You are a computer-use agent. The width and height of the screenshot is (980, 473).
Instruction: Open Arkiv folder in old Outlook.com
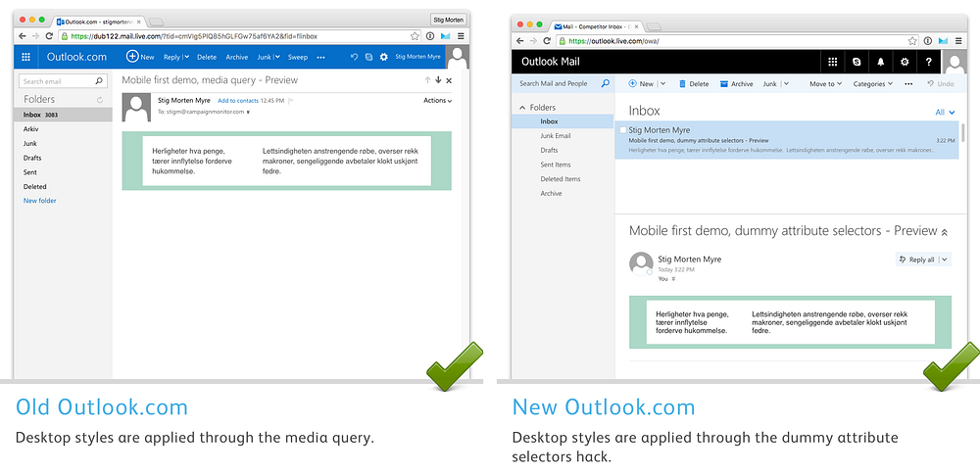[31, 129]
